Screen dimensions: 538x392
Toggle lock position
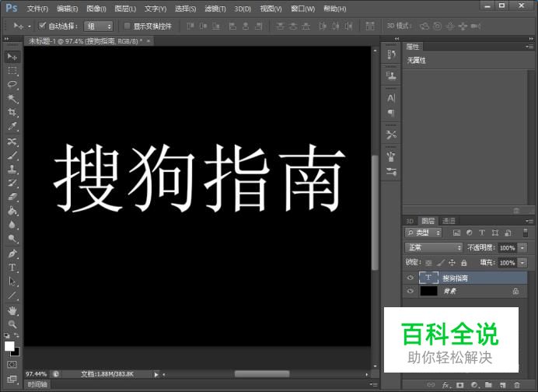pos(452,263)
